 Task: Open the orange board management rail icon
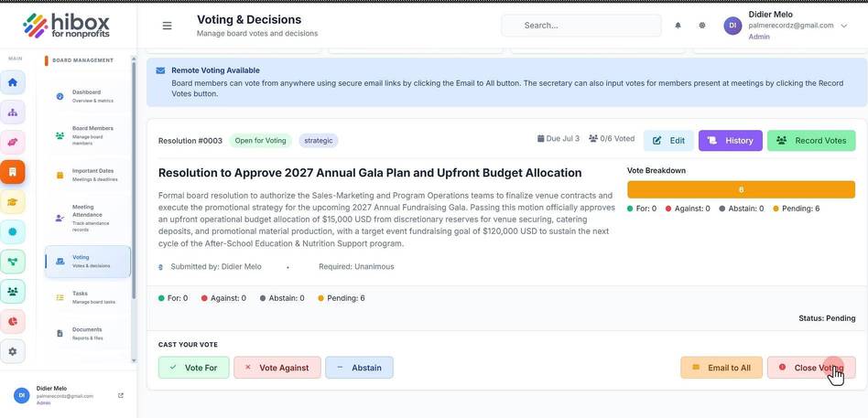click(13, 172)
